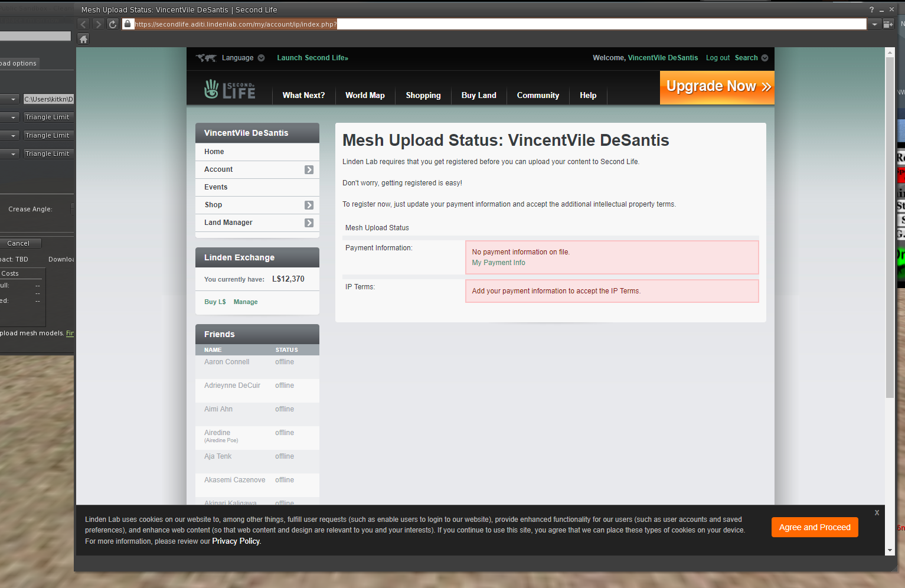Click Agree and Proceed button
Image resolution: width=905 pixels, height=588 pixels.
click(x=815, y=527)
